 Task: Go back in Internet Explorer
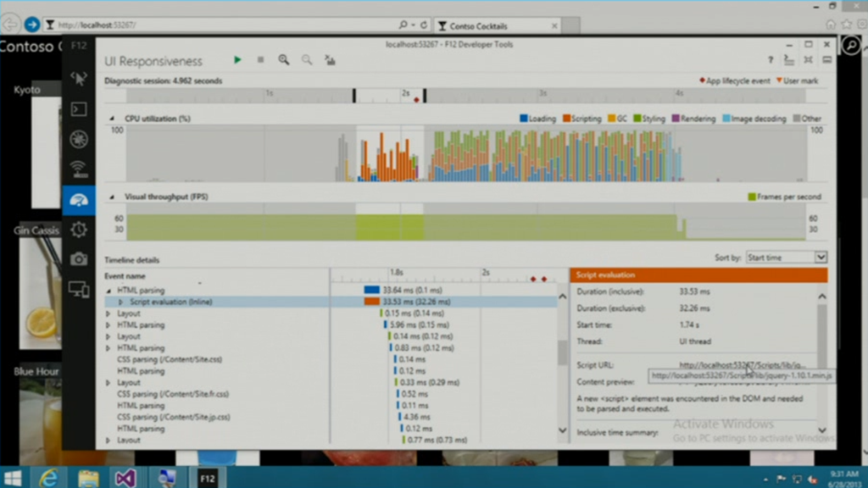point(10,25)
